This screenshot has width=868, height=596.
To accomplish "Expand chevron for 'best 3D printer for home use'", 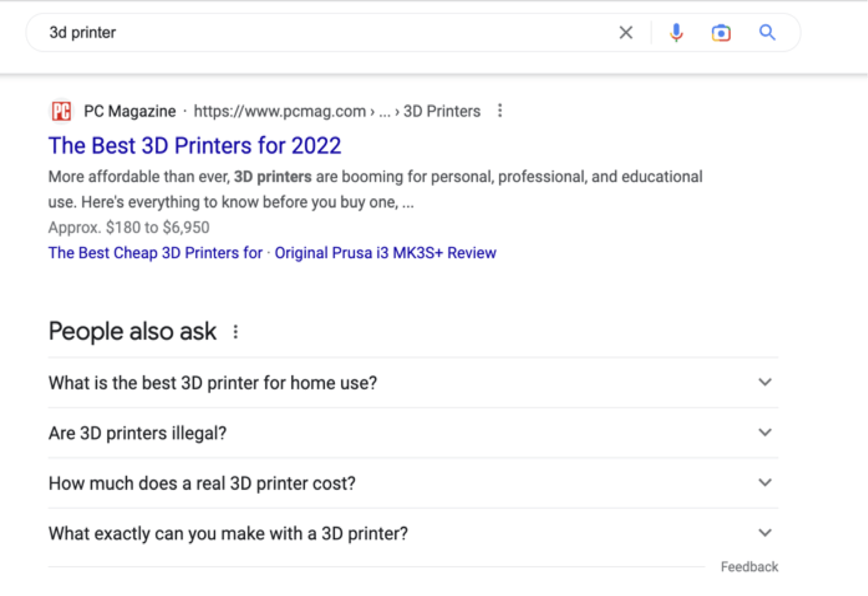I will 765,382.
